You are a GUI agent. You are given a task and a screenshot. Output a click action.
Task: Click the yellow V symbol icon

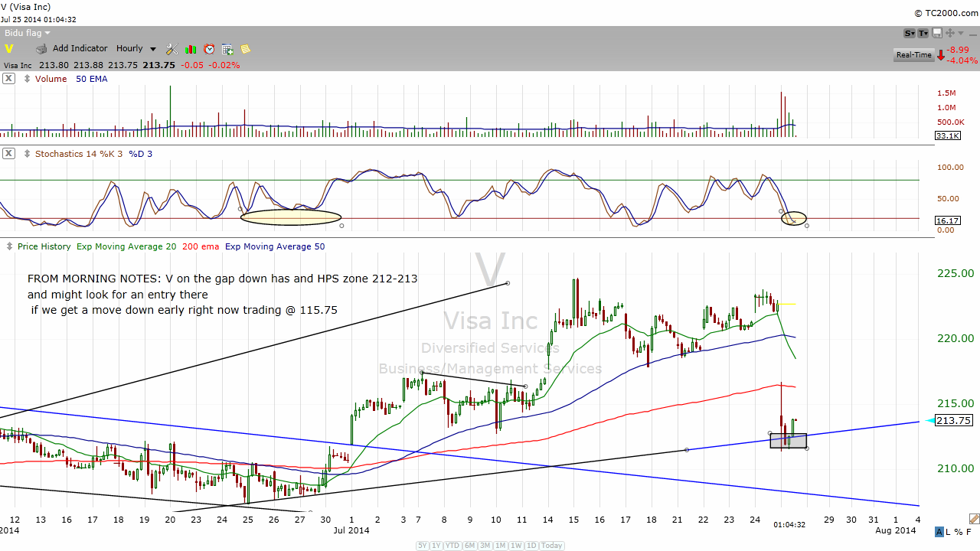pyautogui.click(x=9, y=49)
